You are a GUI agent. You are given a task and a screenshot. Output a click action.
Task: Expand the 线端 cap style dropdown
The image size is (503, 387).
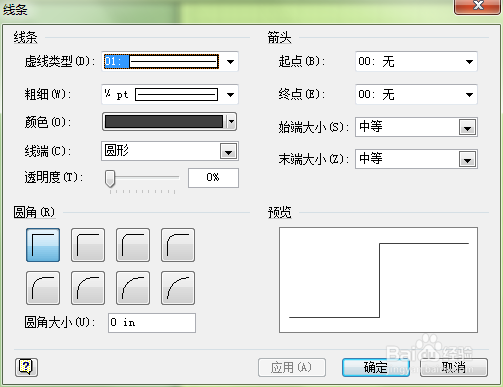[x=228, y=152]
